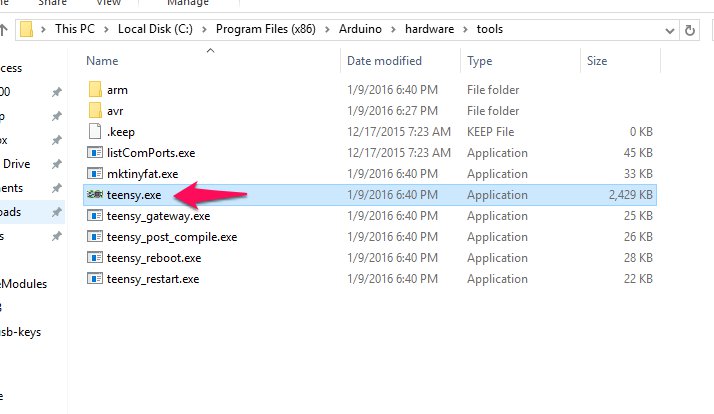This screenshot has height=414, width=714.
Task: Expand chevron after Local Disk (C:)
Action: (x=204, y=30)
